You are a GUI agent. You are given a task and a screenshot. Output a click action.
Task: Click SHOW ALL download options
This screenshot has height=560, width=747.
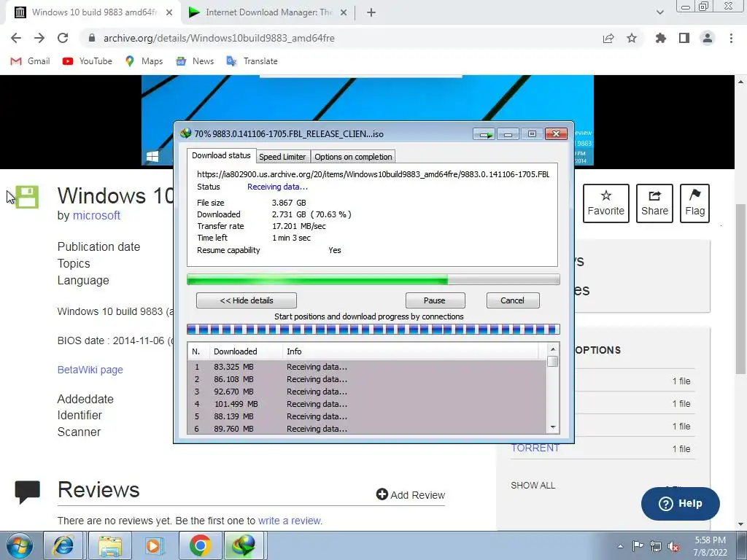click(533, 485)
